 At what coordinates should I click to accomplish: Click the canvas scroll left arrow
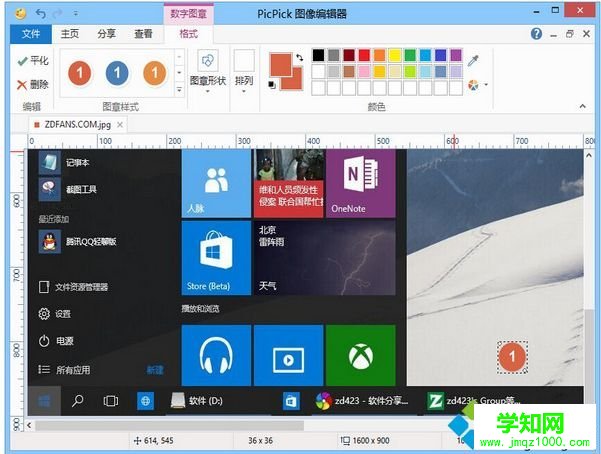[29, 425]
